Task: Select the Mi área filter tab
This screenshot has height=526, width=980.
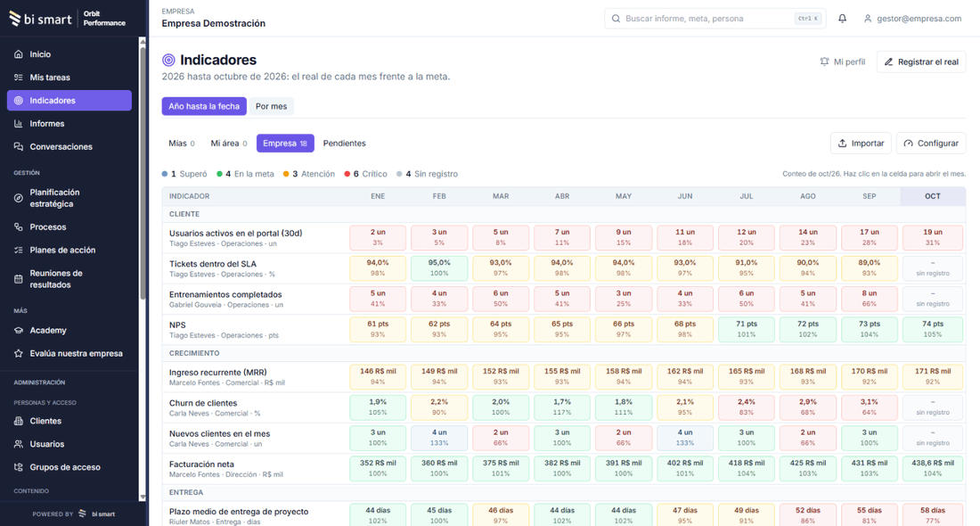Action: (x=228, y=144)
